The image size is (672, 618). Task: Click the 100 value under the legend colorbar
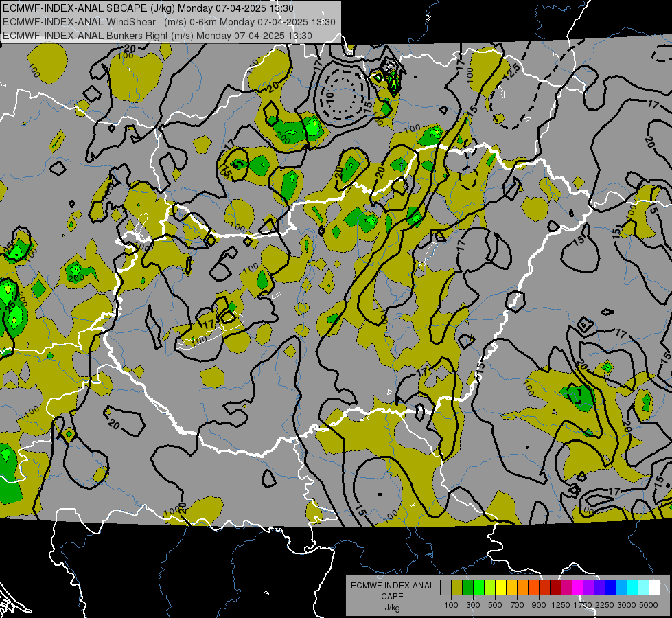click(x=451, y=605)
